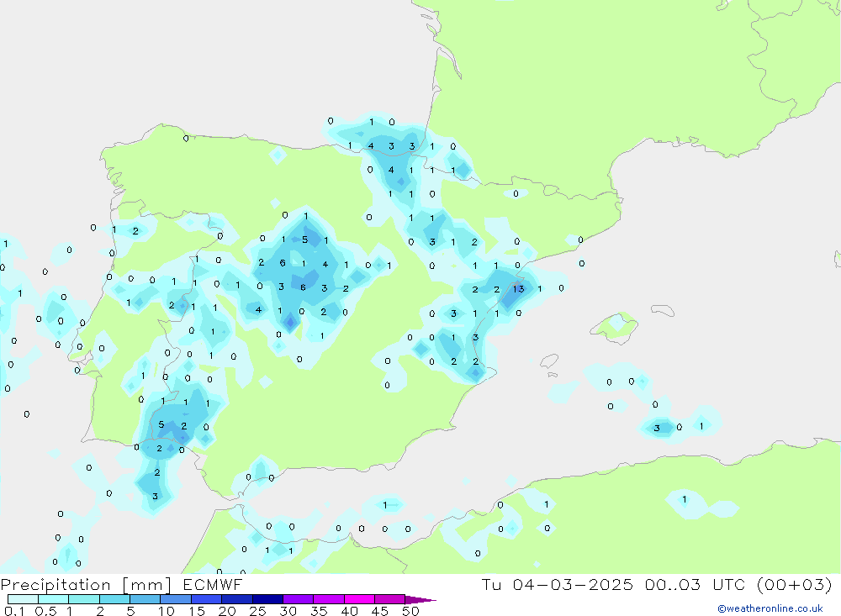
Task: Click the 35–40 mm violet legend swatch
Action: tap(328, 599)
